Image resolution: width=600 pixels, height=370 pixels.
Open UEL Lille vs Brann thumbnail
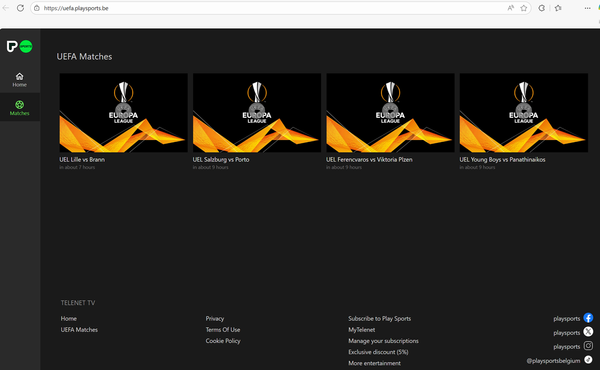(123, 113)
